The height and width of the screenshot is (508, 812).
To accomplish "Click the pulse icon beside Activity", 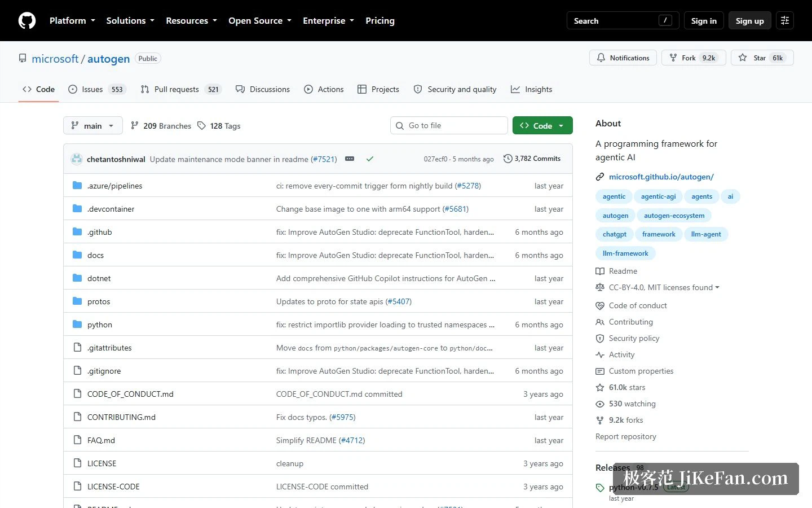I will (600, 355).
